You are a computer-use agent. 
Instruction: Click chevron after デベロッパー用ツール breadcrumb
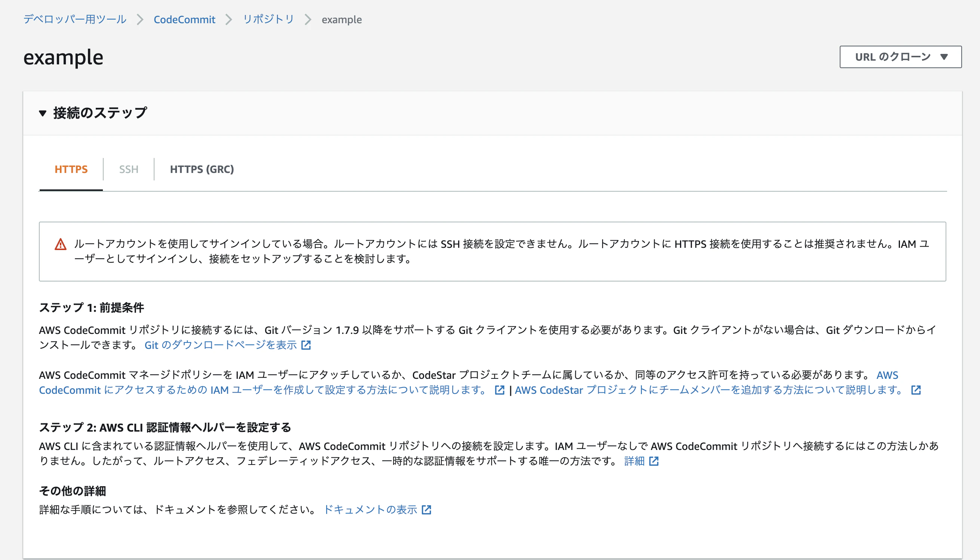tap(140, 19)
